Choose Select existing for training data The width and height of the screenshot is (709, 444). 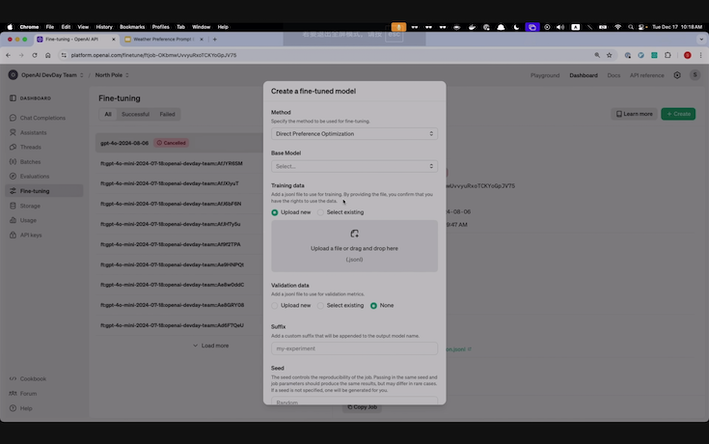(321, 212)
